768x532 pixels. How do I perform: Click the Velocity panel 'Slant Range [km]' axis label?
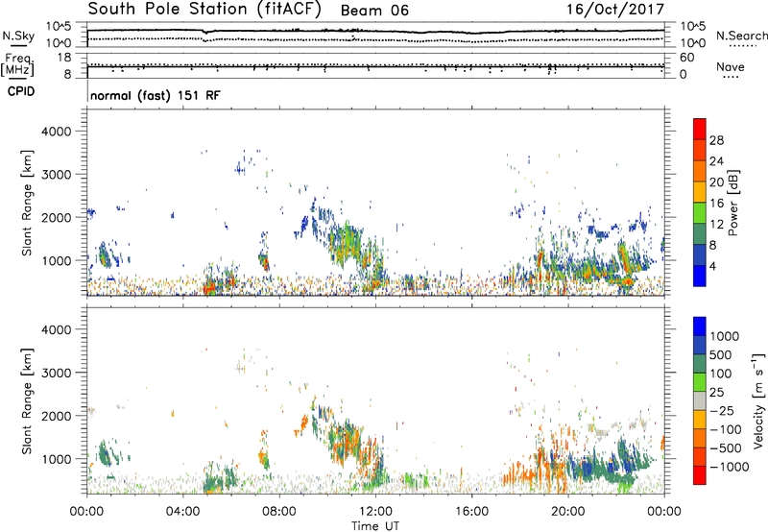[x=27, y=401]
